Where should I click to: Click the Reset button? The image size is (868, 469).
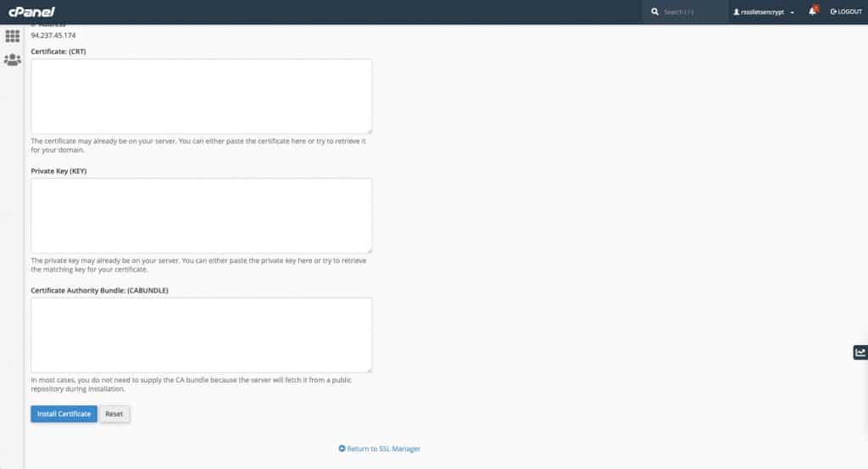pos(114,414)
